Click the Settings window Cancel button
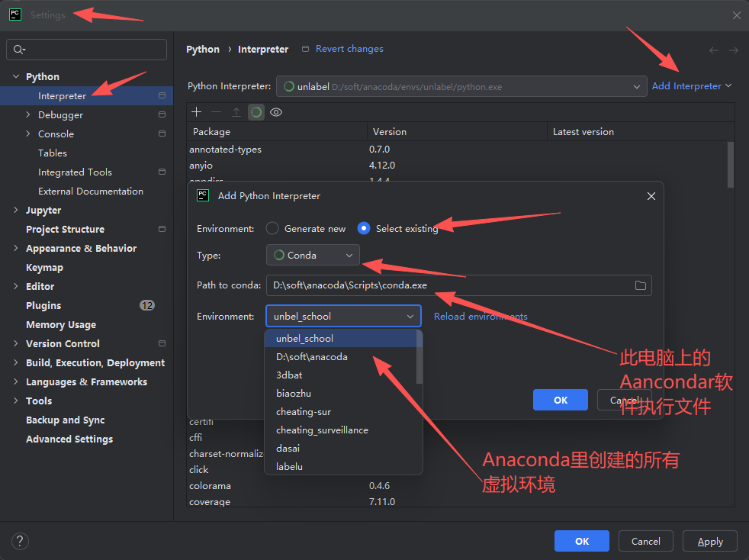749x560 pixels. tap(646, 541)
